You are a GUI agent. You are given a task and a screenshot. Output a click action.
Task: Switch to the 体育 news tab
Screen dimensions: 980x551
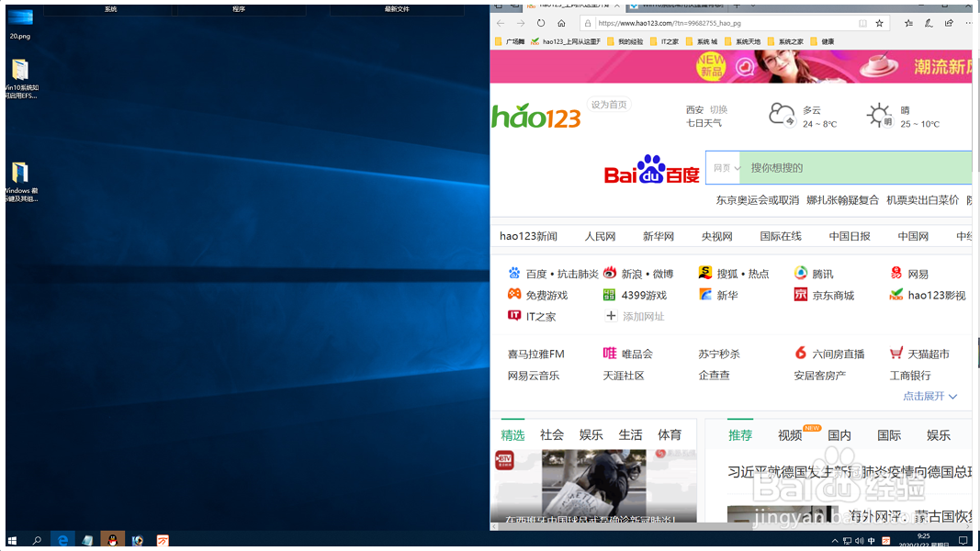670,434
